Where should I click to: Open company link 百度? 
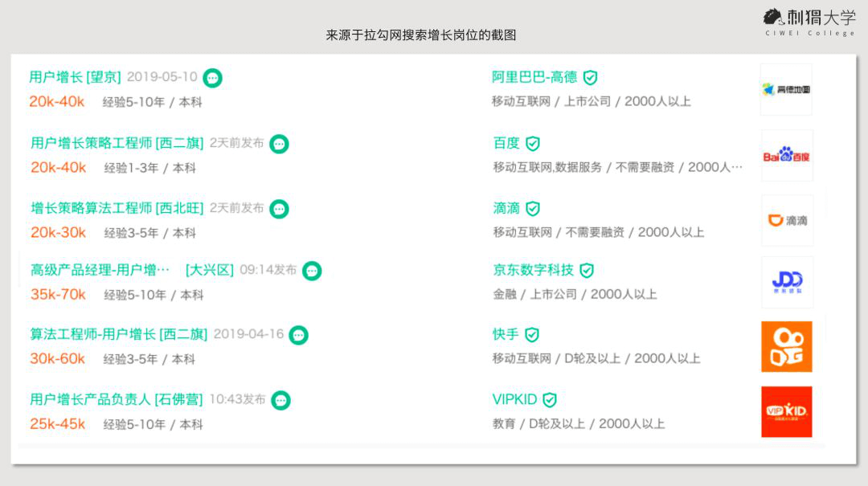506,143
